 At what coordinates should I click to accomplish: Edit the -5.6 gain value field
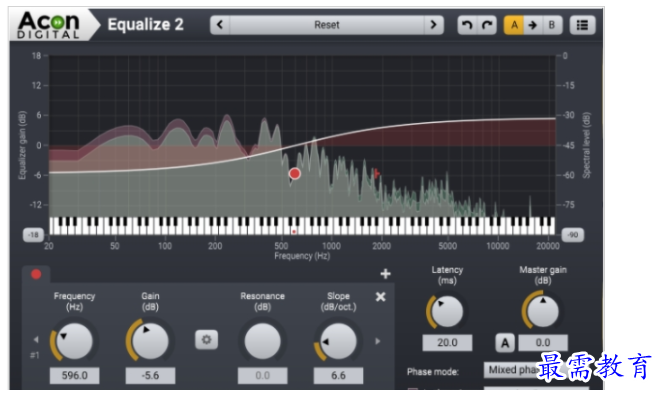coord(150,375)
